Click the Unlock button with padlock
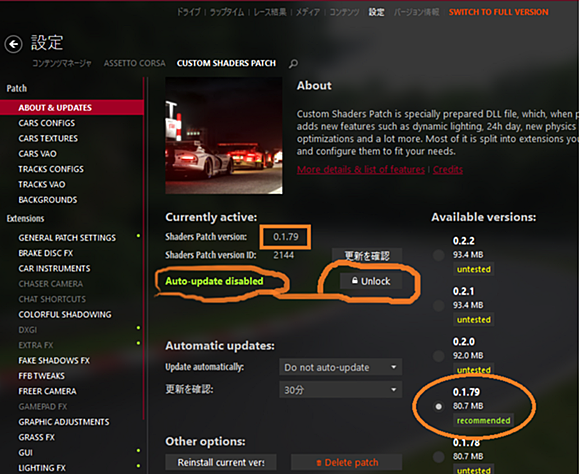The height and width of the screenshot is (474, 586). (x=371, y=281)
